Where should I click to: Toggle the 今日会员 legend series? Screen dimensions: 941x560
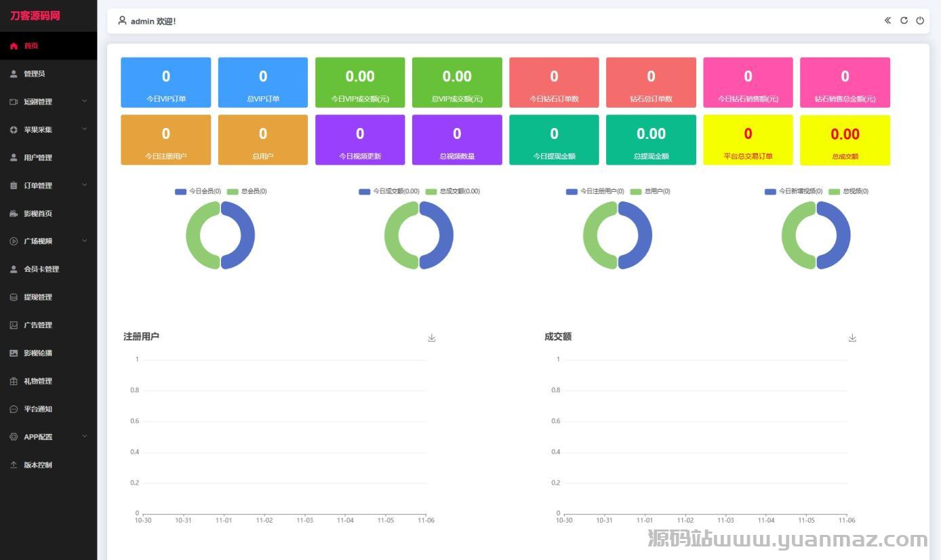click(x=198, y=191)
